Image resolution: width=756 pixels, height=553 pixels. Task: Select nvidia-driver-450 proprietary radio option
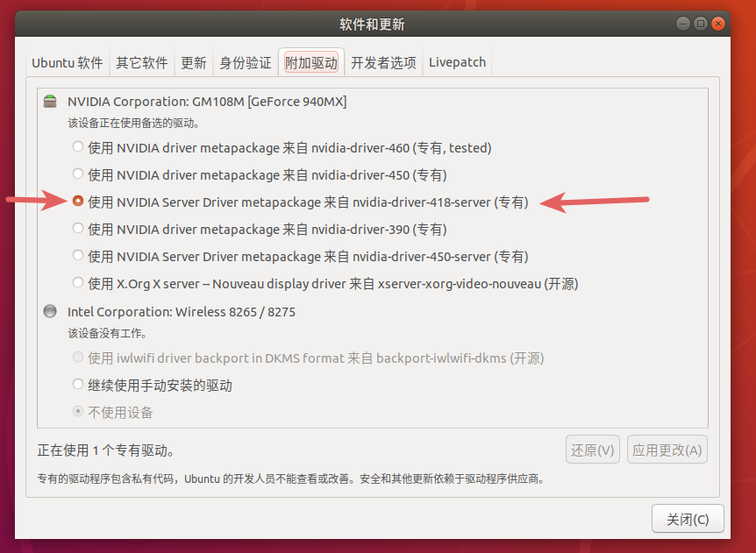(x=78, y=174)
